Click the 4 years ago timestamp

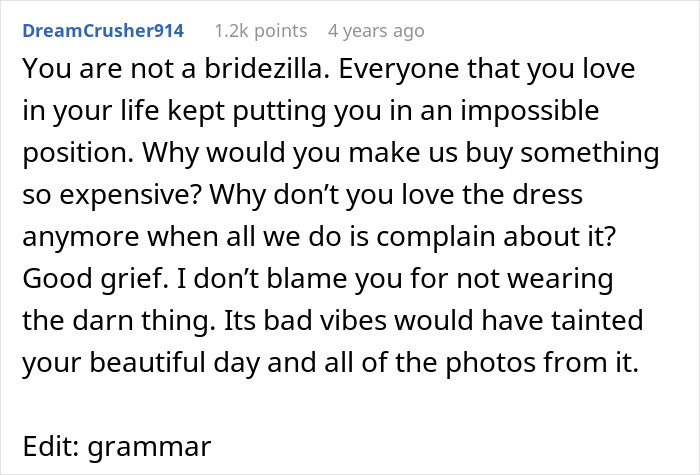click(x=376, y=30)
